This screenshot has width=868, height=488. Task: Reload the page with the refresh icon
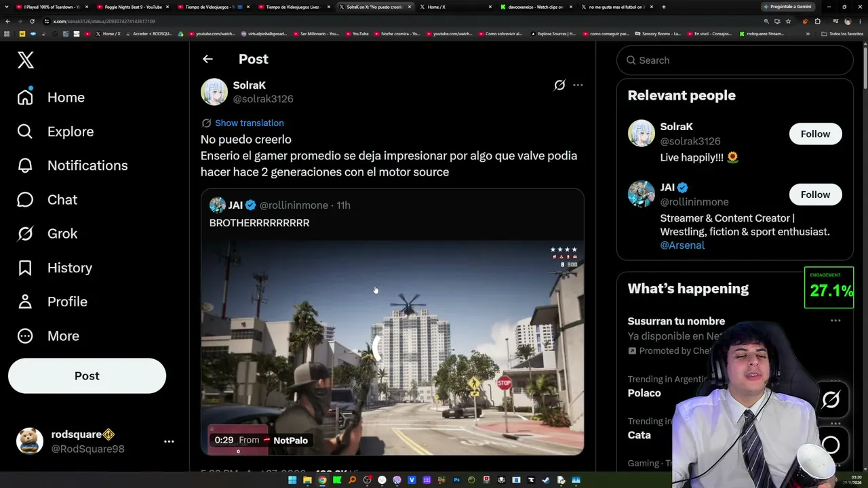(32, 21)
